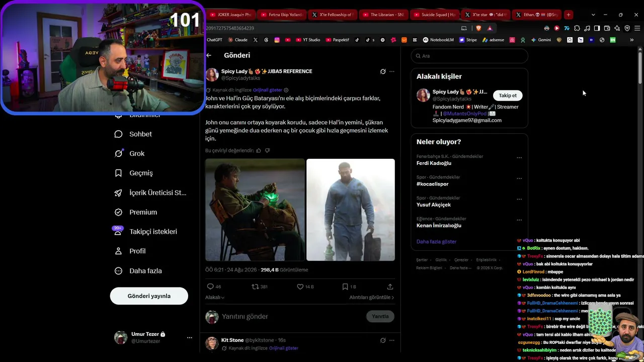Open more options for #kocaelispor trend
This screenshot has width=644, height=362.
click(519, 178)
